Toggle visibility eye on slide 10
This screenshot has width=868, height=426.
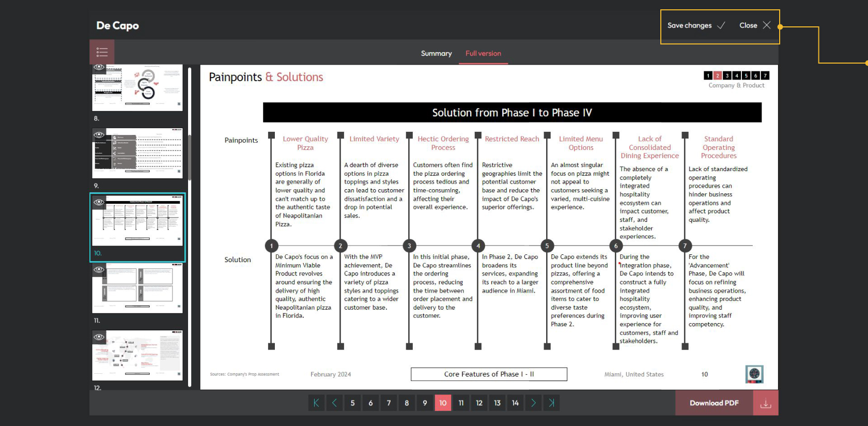[99, 202]
